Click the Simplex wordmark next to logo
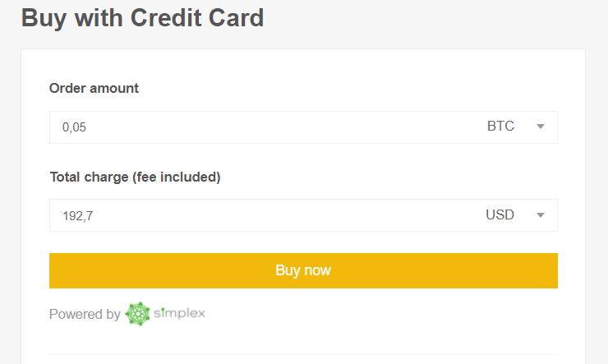This screenshot has width=608, height=364. tap(179, 313)
